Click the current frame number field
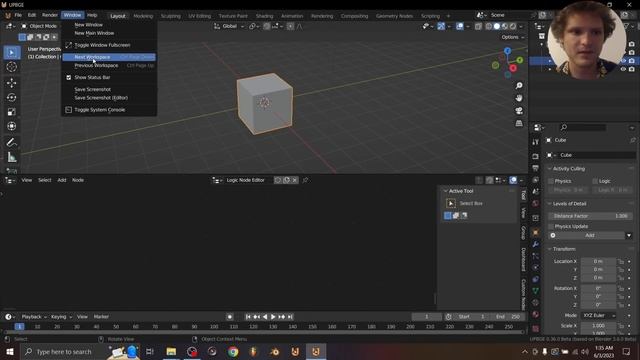The width and height of the screenshot is (640, 360). (x=427, y=317)
